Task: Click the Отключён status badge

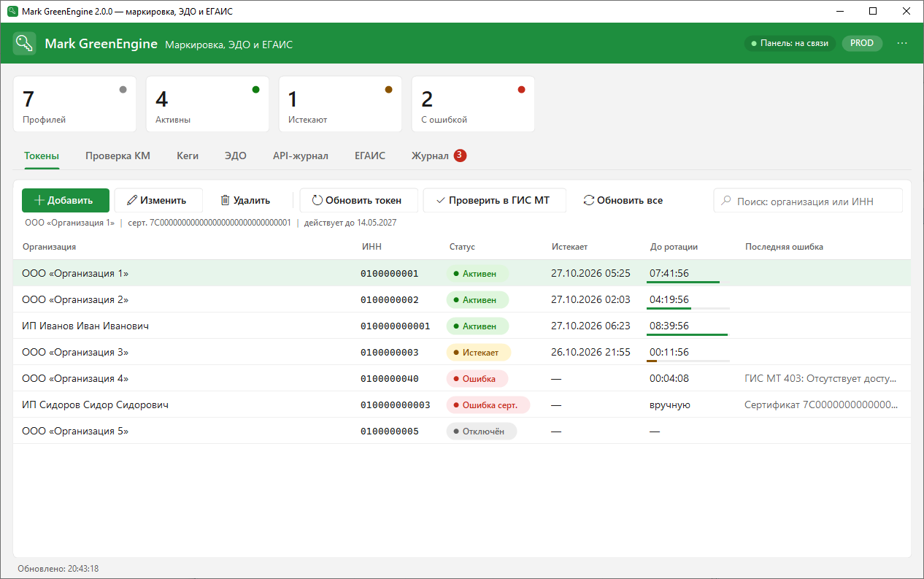Action: (482, 431)
